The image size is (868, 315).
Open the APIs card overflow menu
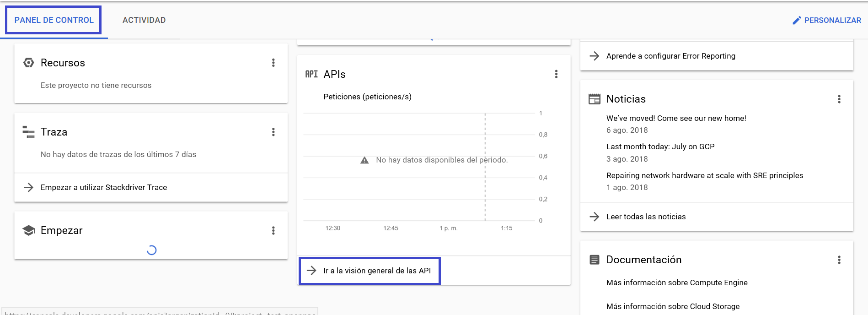[556, 74]
